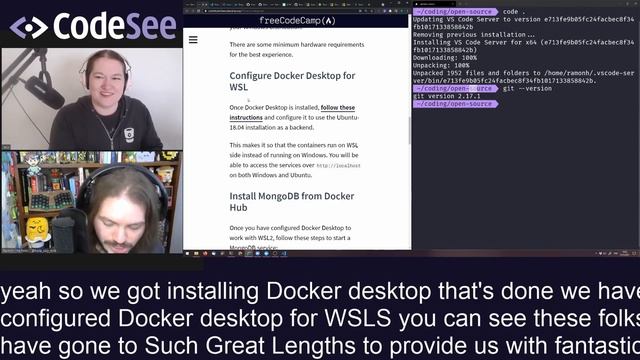Focus the browser address bar
This screenshot has height=360, width=640.
(x=282, y=11)
